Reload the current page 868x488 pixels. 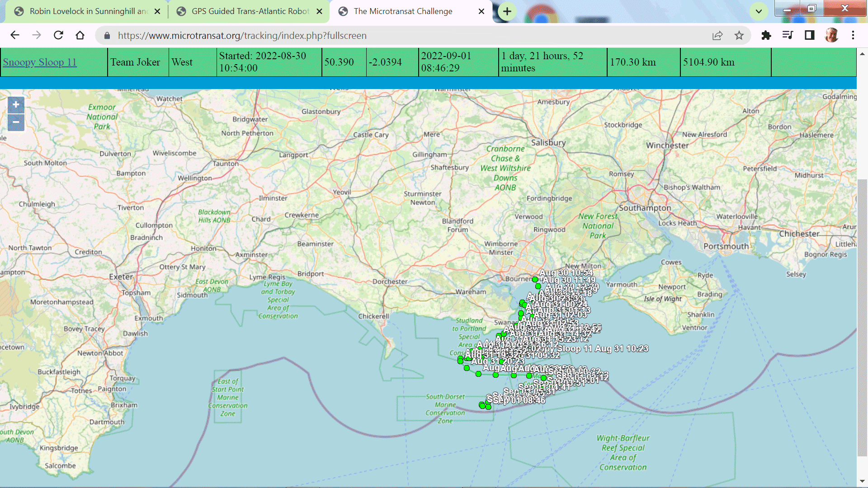tap(58, 35)
